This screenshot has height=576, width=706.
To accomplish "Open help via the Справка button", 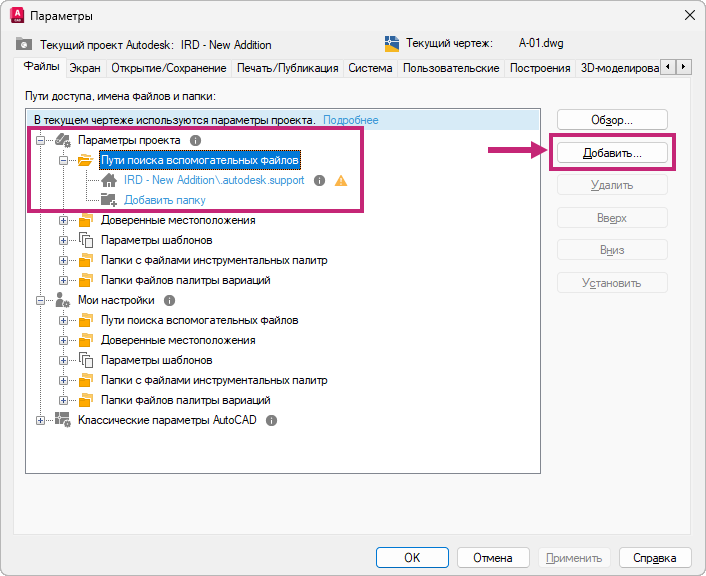I will click(655, 558).
